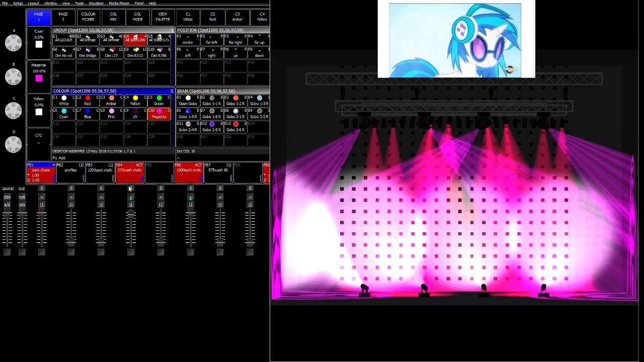Click the SUB nxt button
The image size is (644, 362).
point(22,197)
